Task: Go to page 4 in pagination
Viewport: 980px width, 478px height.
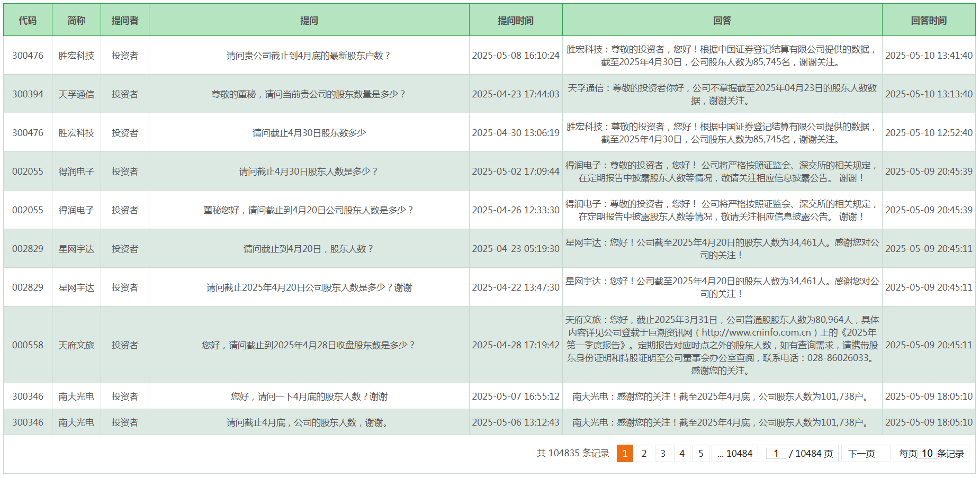Action: click(682, 454)
